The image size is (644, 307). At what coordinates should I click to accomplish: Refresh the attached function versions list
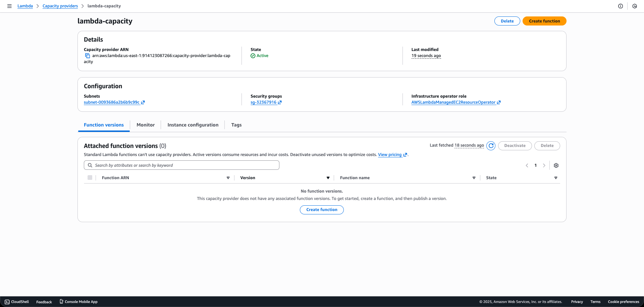tap(491, 146)
